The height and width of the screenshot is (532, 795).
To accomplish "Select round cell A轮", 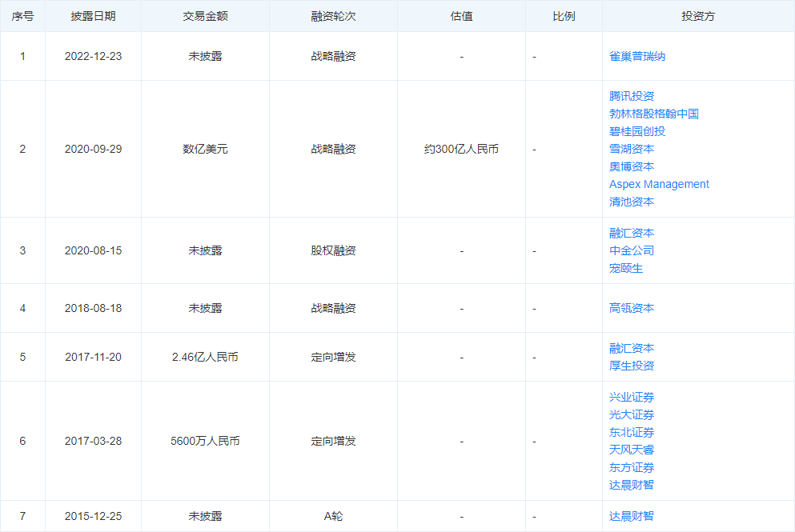I will pos(333,516).
